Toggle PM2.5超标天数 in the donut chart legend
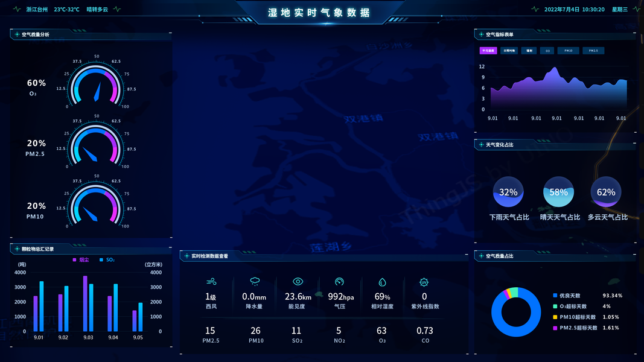This screenshot has height=362, width=644. click(x=575, y=328)
